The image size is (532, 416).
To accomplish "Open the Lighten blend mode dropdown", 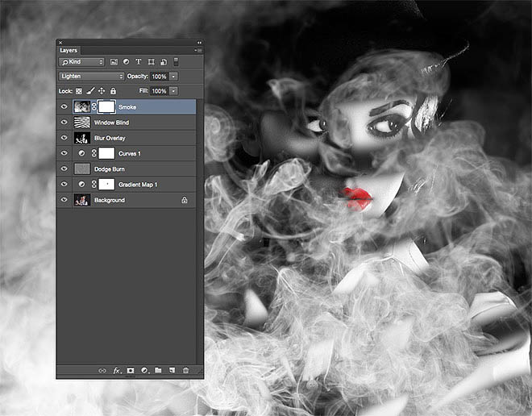I will point(92,77).
